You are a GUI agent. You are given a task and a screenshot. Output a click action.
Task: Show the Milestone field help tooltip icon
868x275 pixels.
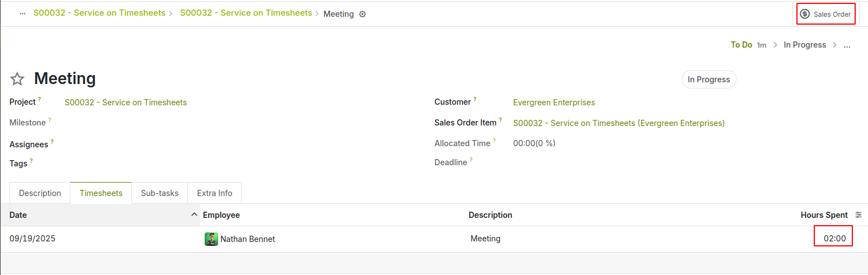(x=50, y=120)
